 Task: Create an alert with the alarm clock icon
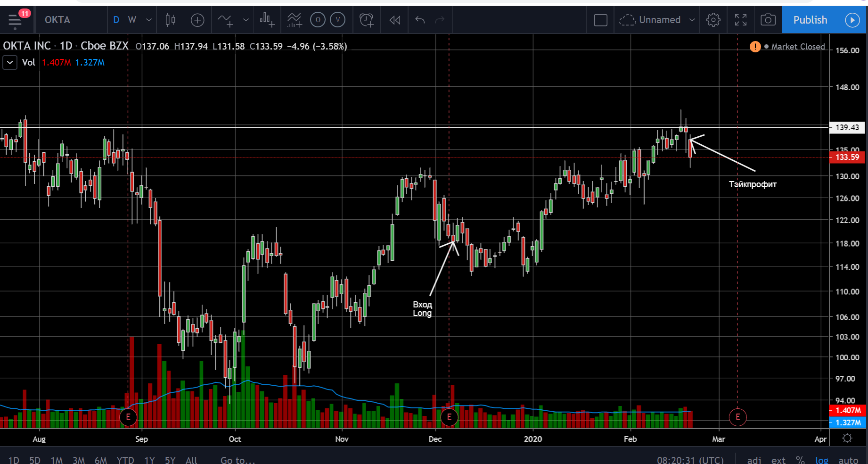tap(366, 20)
